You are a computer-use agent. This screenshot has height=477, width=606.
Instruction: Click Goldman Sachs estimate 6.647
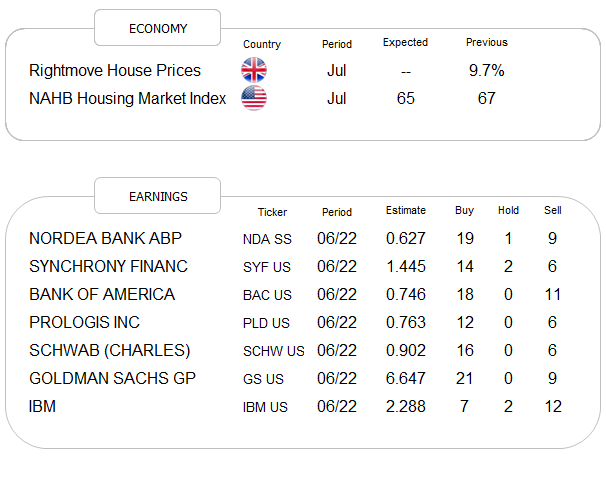pos(406,378)
